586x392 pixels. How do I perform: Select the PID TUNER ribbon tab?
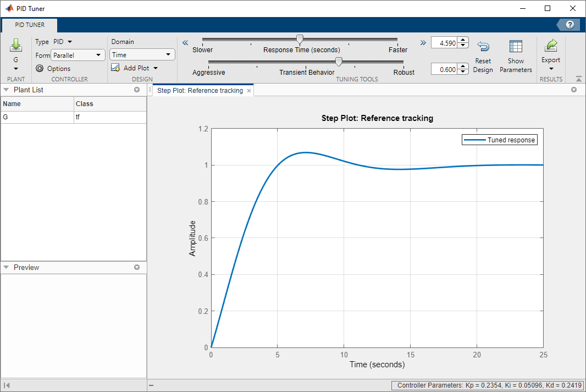(x=29, y=25)
